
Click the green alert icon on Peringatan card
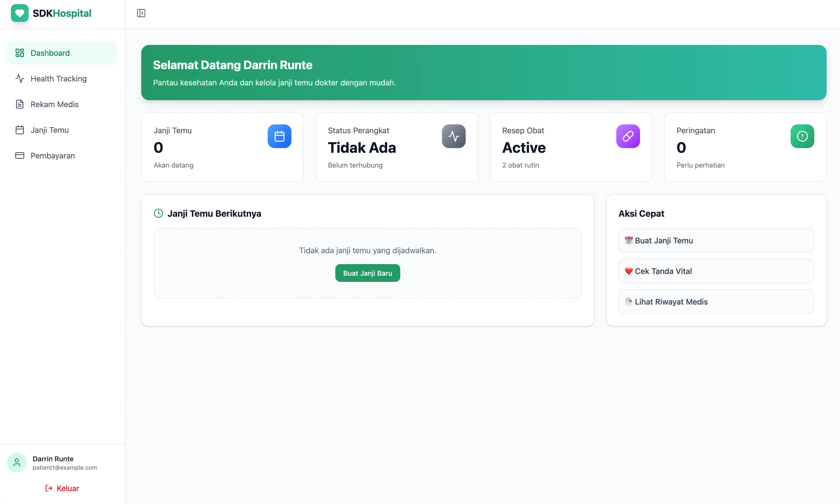pos(802,136)
